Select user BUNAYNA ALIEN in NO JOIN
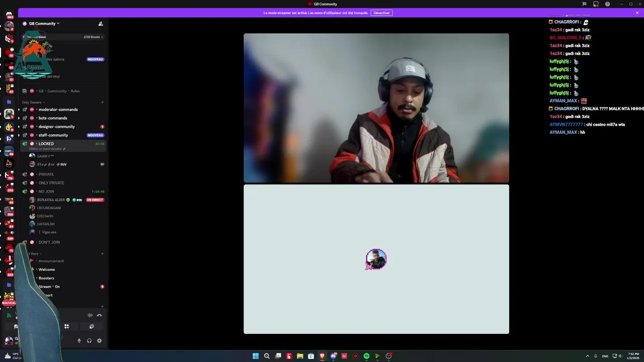This screenshot has height=362, width=644. click(51, 200)
